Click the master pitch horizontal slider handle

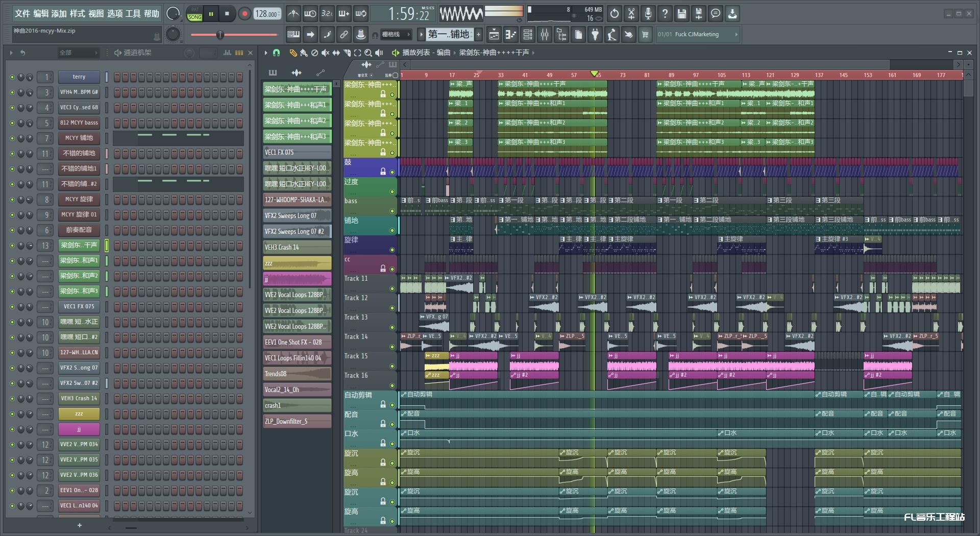220,35
